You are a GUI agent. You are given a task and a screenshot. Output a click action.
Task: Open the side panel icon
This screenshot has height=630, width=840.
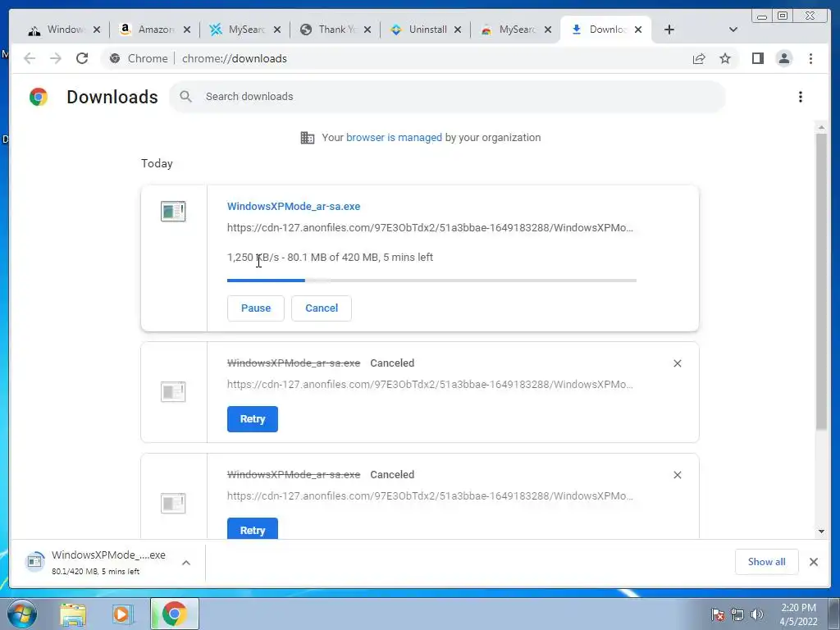(757, 58)
